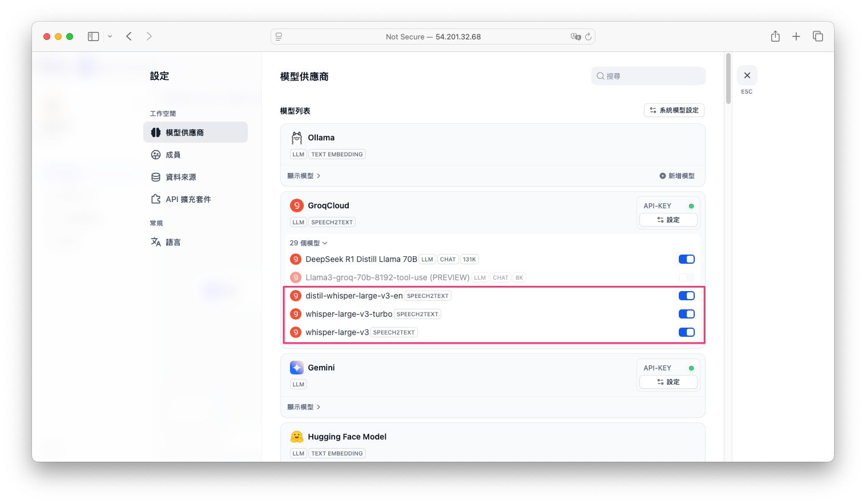Click the translate icon in address bar

pos(575,37)
